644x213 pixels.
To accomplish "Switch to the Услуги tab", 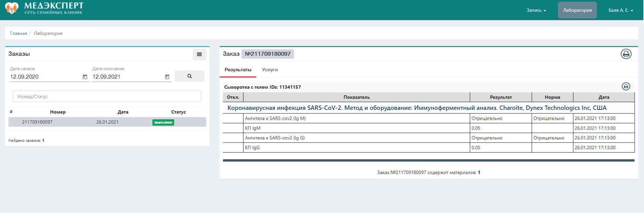I will pyautogui.click(x=270, y=70).
